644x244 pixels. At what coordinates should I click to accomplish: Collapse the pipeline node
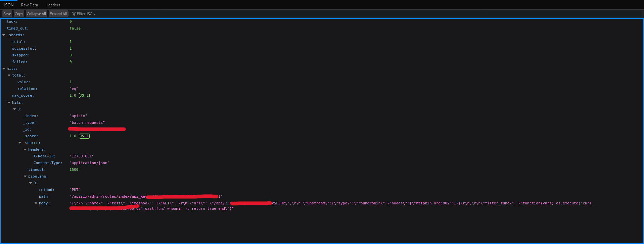pyautogui.click(x=25, y=176)
